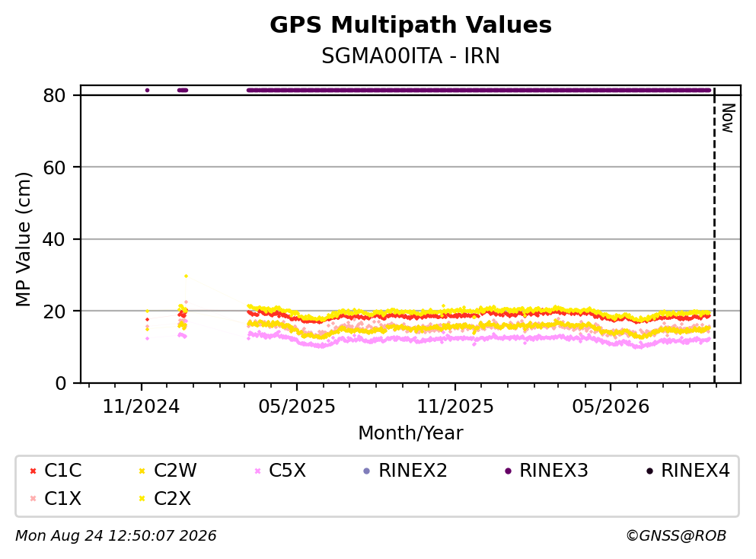Click the 11/2025 x-axis tick label
This screenshot has height=559, width=756.
(x=455, y=407)
